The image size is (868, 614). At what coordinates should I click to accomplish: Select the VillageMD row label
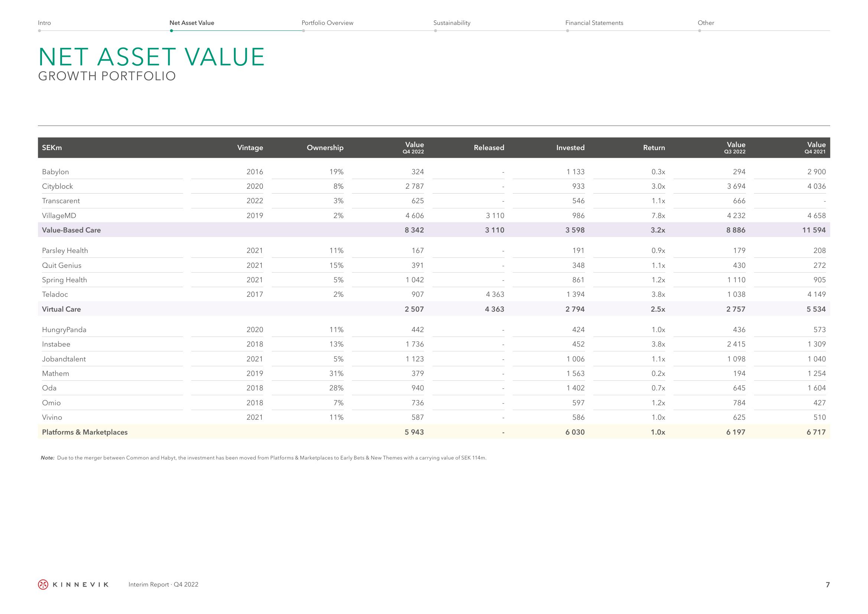click(x=59, y=216)
